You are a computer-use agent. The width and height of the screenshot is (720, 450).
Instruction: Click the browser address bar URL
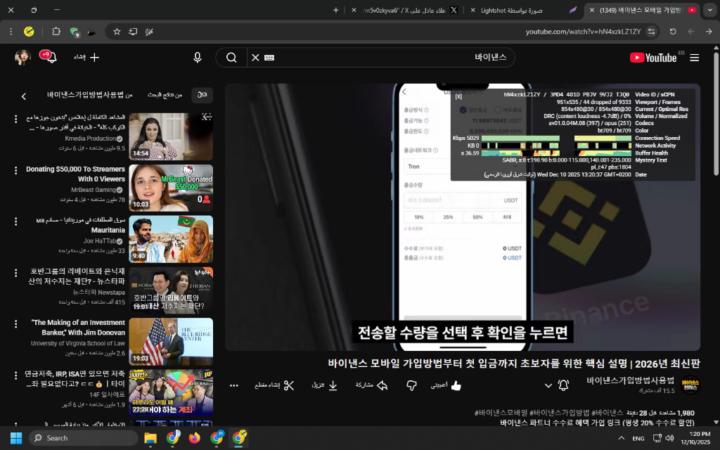coord(583,32)
